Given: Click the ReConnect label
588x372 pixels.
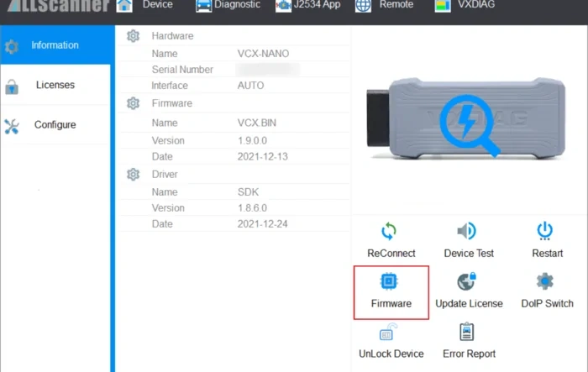Looking at the screenshot, I should (391, 254).
